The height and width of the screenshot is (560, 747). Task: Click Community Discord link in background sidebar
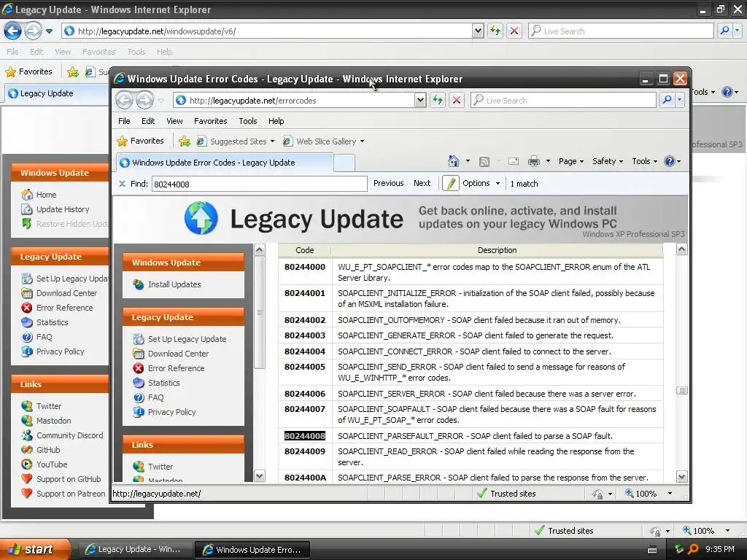click(x=69, y=436)
